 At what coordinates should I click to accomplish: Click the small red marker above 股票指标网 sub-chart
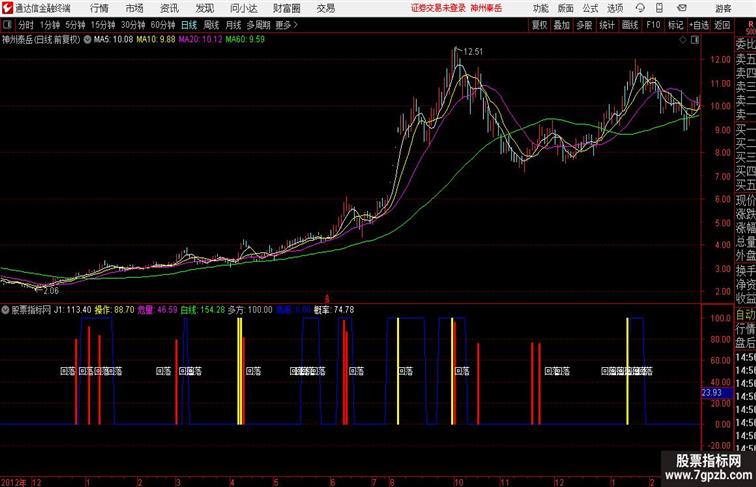click(x=326, y=299)
